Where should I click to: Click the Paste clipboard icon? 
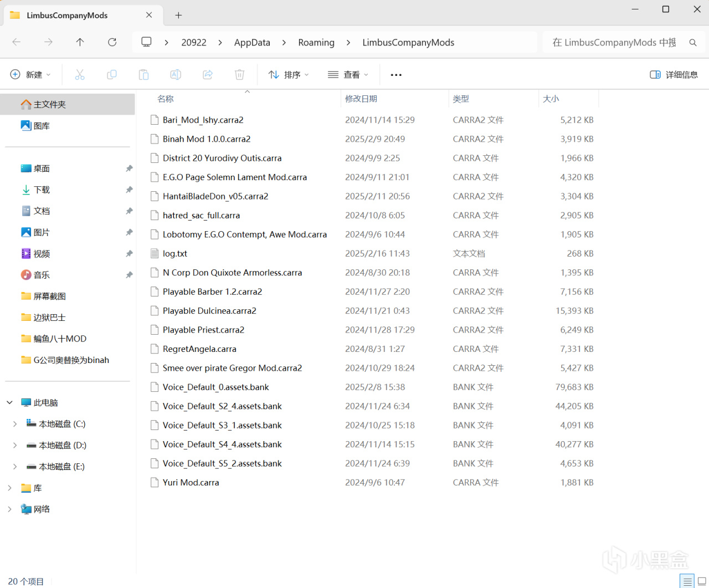pyautogui.click(x=143, y=74)
